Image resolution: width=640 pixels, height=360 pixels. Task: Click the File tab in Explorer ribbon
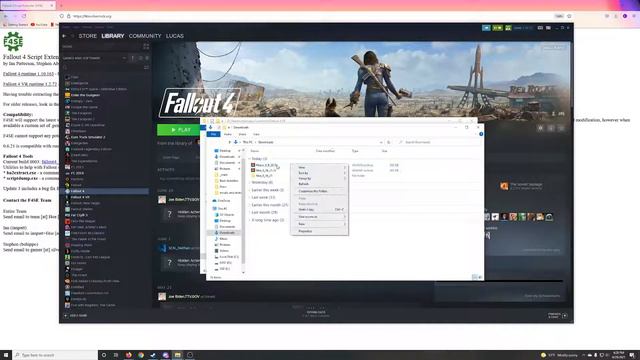click(x=213, y=134)
